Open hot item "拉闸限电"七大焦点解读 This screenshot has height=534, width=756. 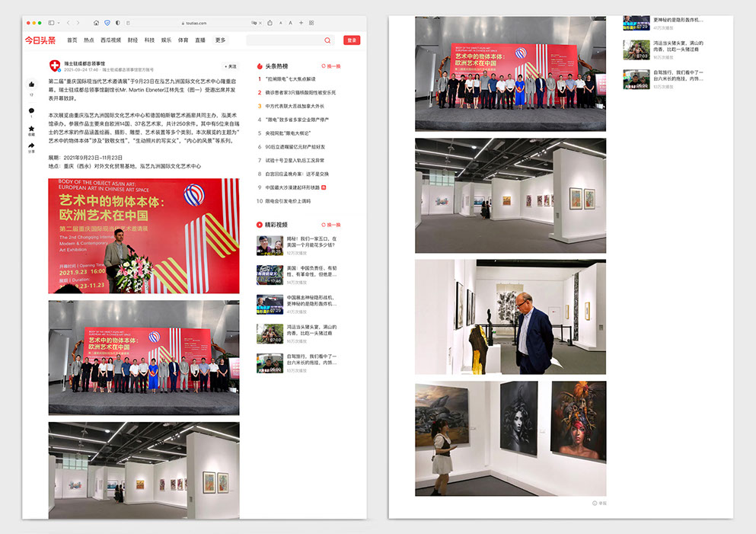[x=290, y=78]
